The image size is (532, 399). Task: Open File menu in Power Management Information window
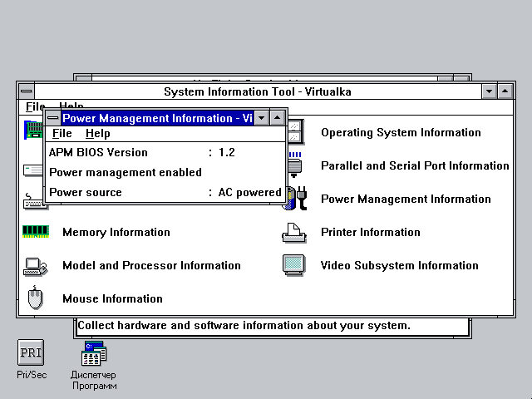62,134
